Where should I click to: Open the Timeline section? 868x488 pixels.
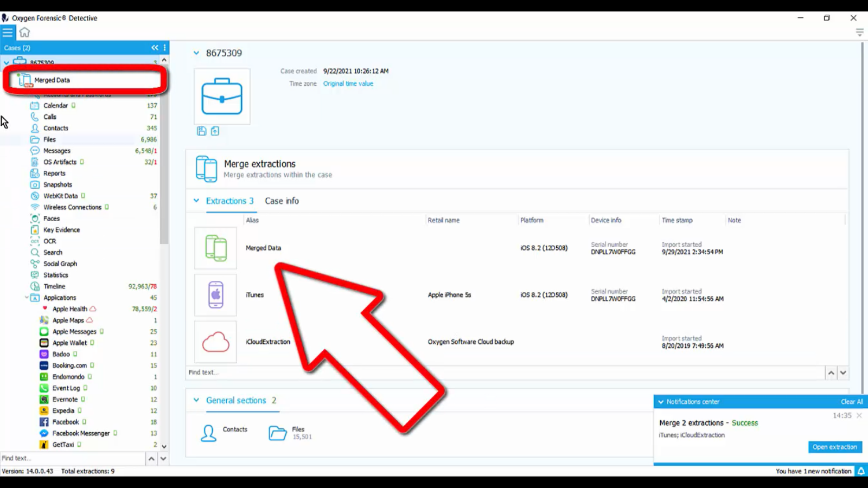54,287
